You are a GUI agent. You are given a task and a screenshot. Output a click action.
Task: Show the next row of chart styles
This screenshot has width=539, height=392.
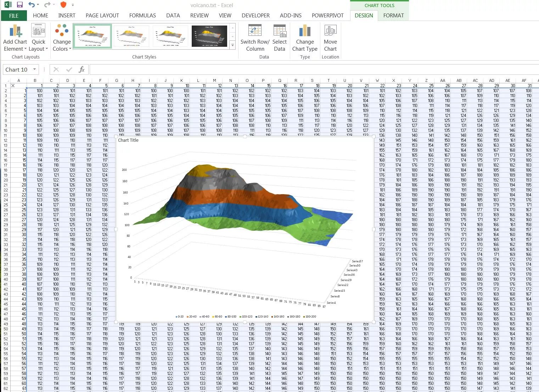tap(232, 37)
